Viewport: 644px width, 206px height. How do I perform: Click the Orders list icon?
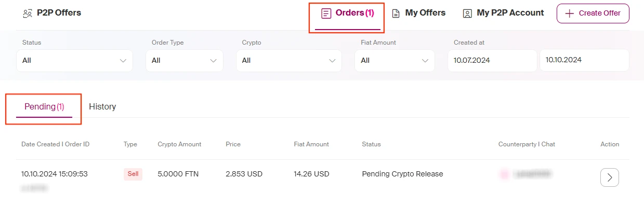[x=326, y=13]
